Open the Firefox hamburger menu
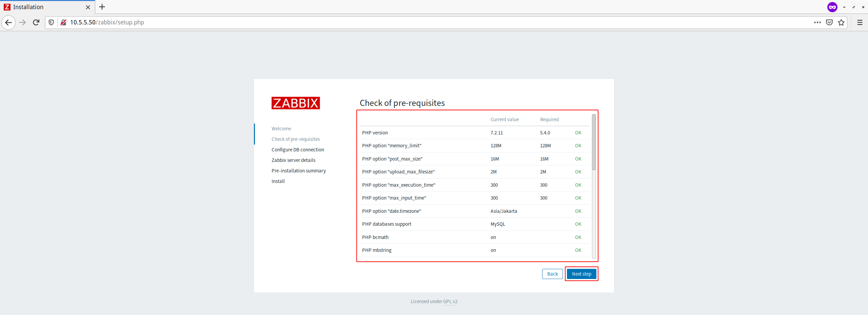The width and height of the screenshot is (868, 315). [860, 22]
